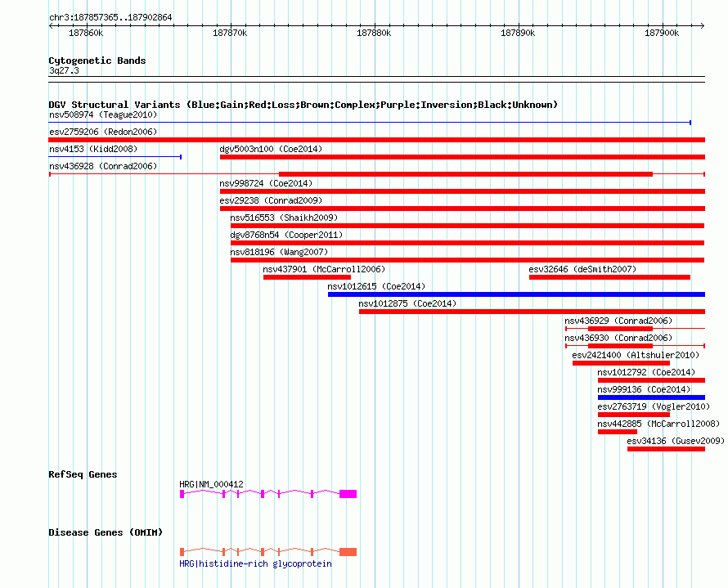This screenshot has width=728, height=588.
Task: Click the Disease Genes (OMIM) track title
Action: (x=106, y=532)
